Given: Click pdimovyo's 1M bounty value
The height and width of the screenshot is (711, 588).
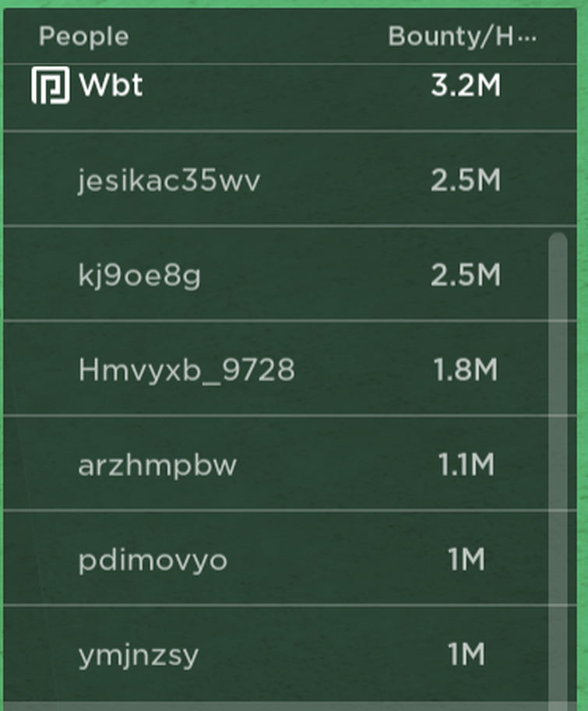Looking at the screenshot, I should click(x=467, y=559).
